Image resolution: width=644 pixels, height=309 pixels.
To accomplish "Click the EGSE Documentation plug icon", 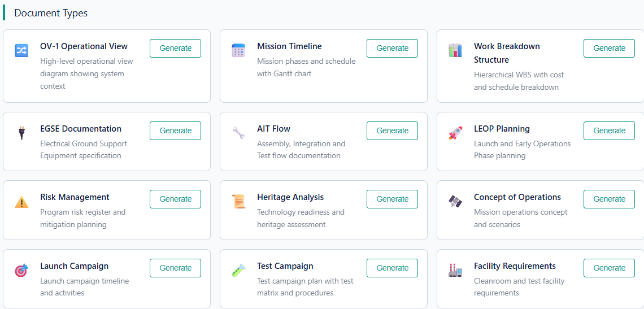I will (21, 133).
